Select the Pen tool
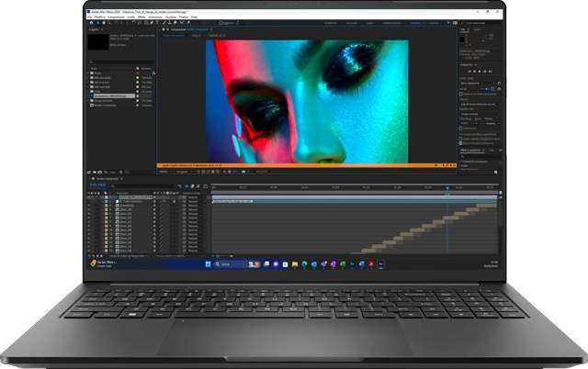Image resolution: width=588 pixels, height=369 pixels. click(152, 23)
